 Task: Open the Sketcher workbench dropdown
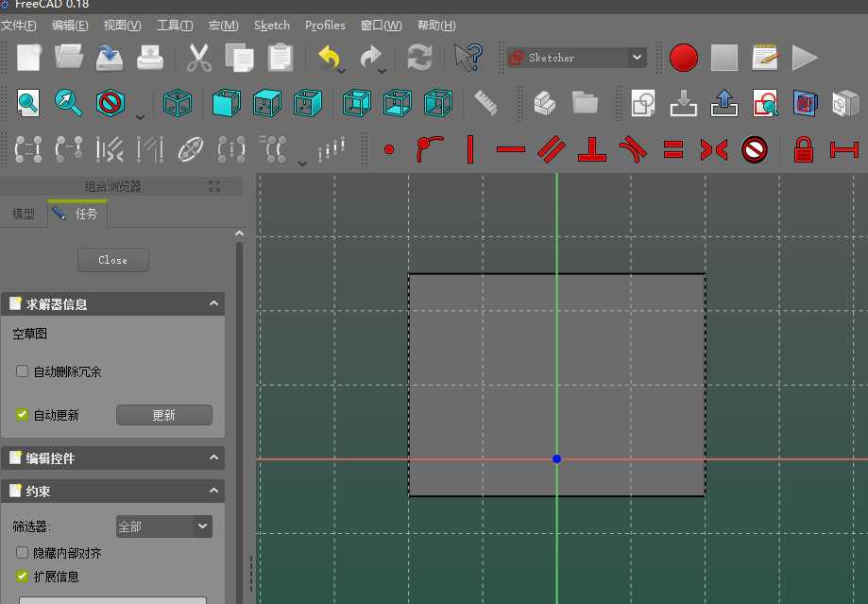(577, 57)
